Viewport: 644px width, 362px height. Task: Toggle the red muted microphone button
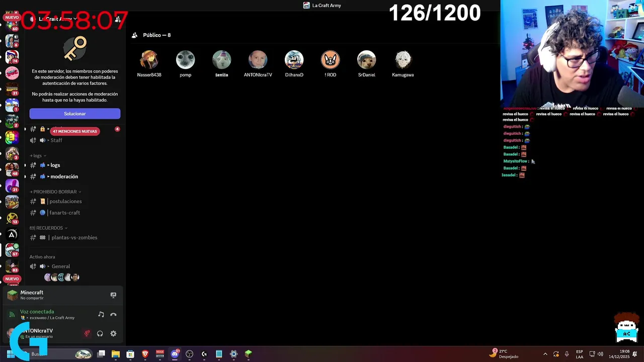[87, 333]
